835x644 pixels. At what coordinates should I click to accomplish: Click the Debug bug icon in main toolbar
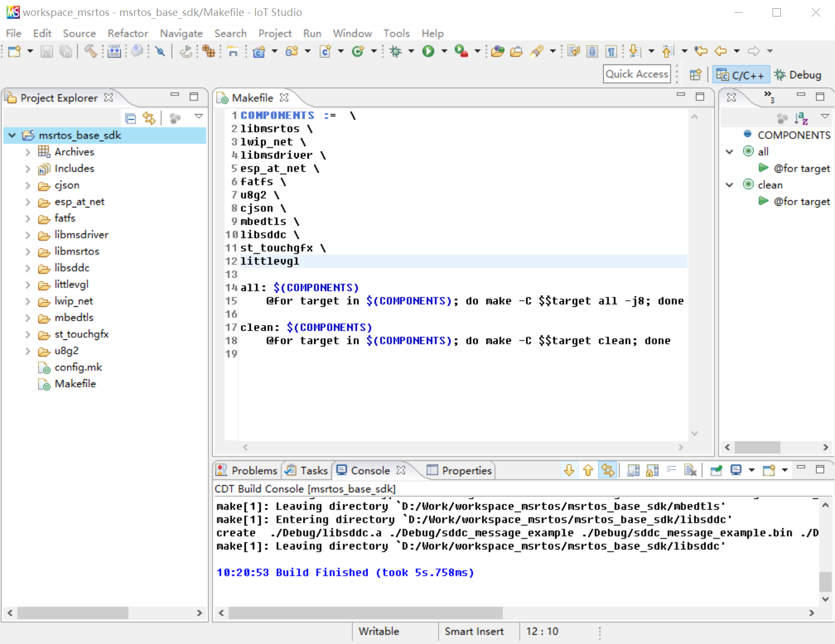395,51
